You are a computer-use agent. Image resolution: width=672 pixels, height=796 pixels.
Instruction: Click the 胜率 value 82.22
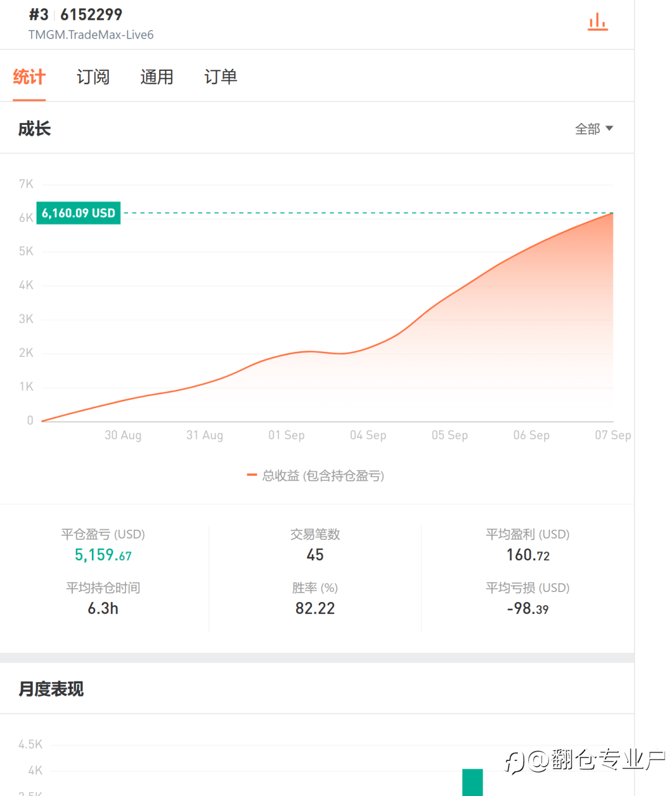(315, 608)
